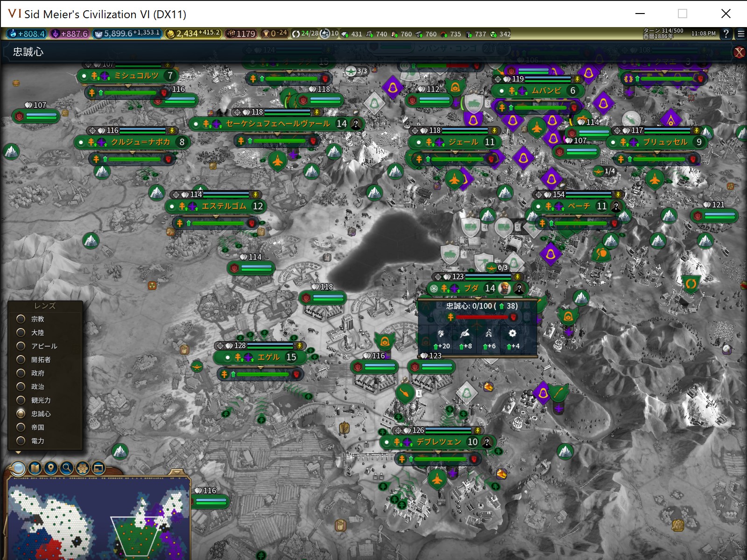Select the 忠誠心 lens radio button
The image size is (747, 560).
tap(20, 413)
